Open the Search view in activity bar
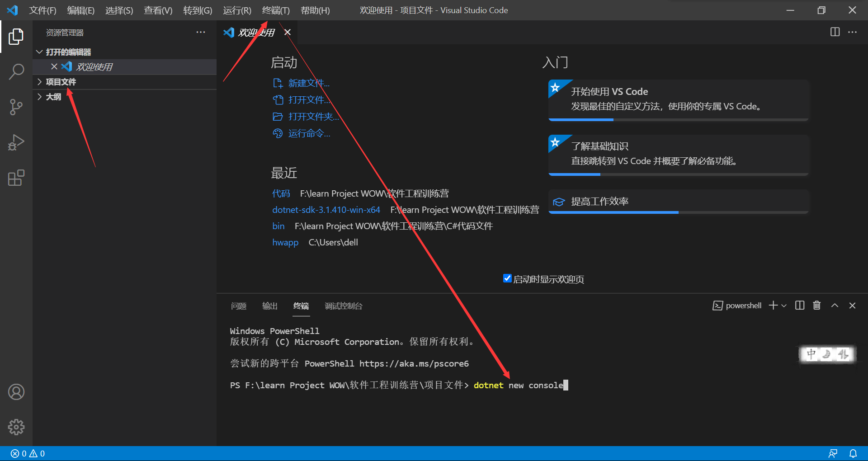The image size is (868, 461). [x=16, y=72]
